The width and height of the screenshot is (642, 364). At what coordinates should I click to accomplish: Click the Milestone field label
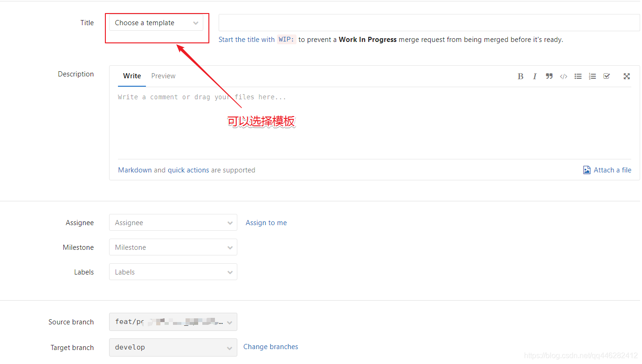click(x=78, y=247)
